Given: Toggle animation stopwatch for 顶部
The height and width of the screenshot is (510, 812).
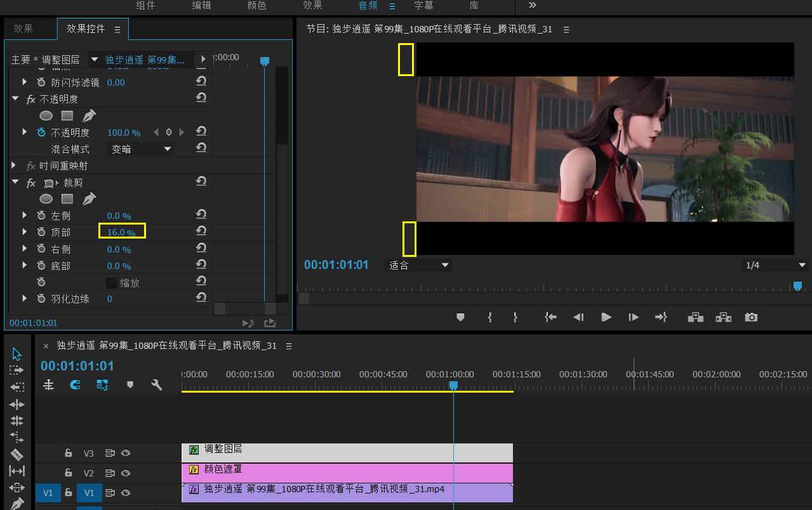Looking at the screenshot, I should tap(41, 232).
